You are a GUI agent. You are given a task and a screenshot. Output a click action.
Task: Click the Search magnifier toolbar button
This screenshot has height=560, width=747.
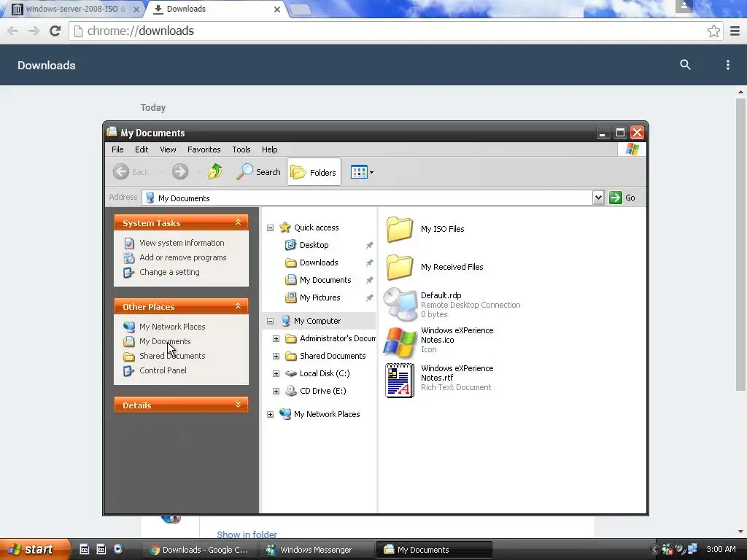(259, 172)
